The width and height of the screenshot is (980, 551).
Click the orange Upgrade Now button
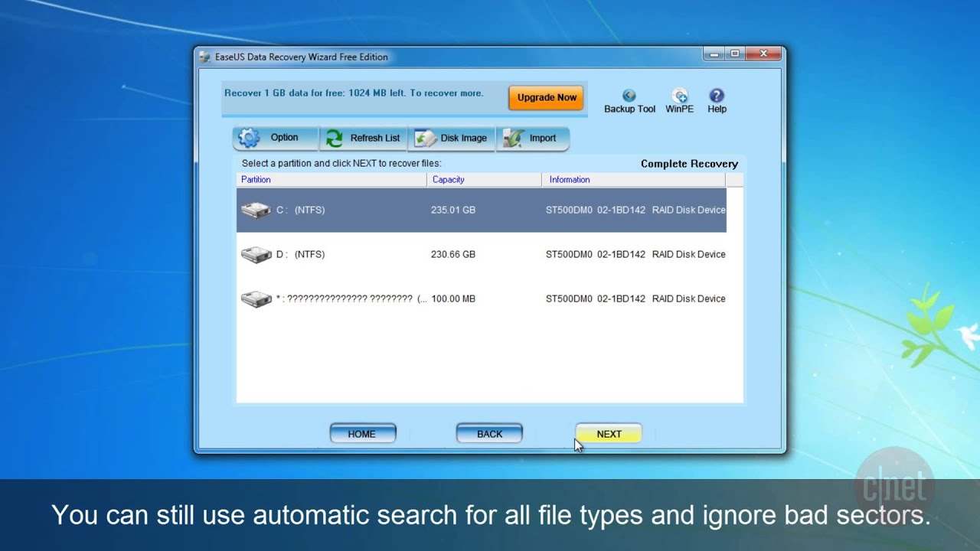546,97
